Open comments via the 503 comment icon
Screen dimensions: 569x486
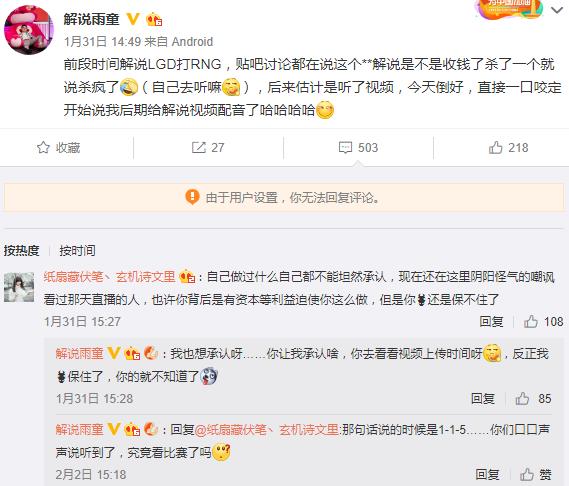[x=358, y=148]
